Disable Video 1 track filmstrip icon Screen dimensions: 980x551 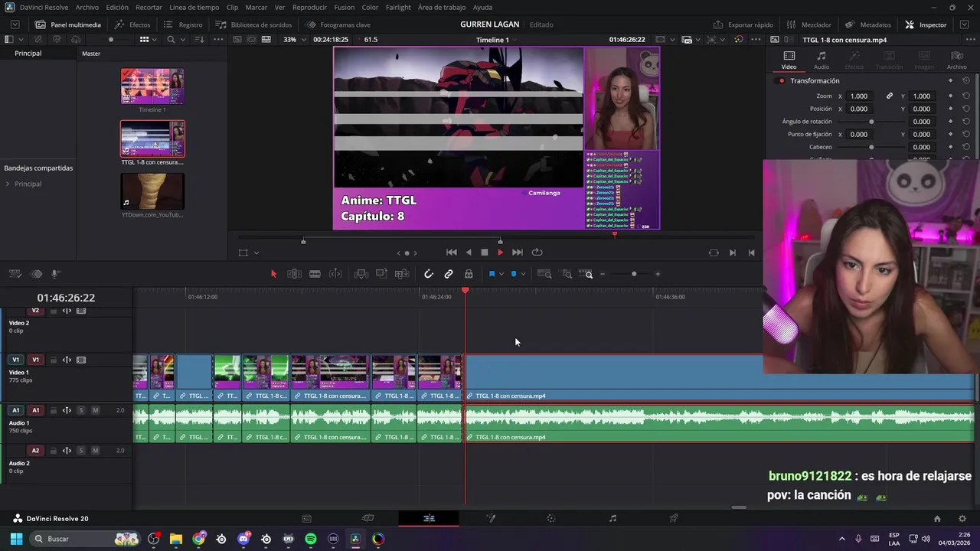click(x=81, y=360)
